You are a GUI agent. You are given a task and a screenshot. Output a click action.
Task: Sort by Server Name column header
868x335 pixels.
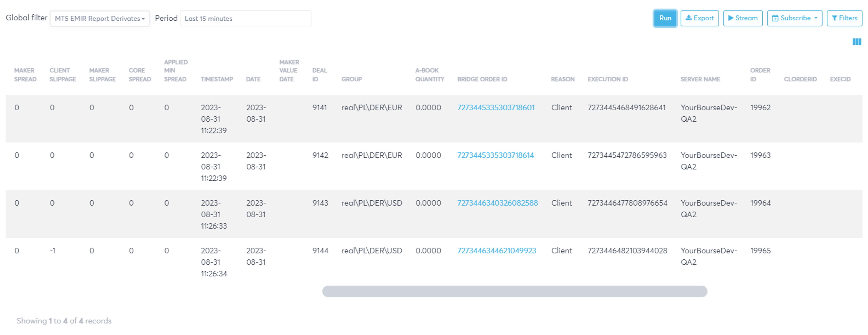pos(700,79)
